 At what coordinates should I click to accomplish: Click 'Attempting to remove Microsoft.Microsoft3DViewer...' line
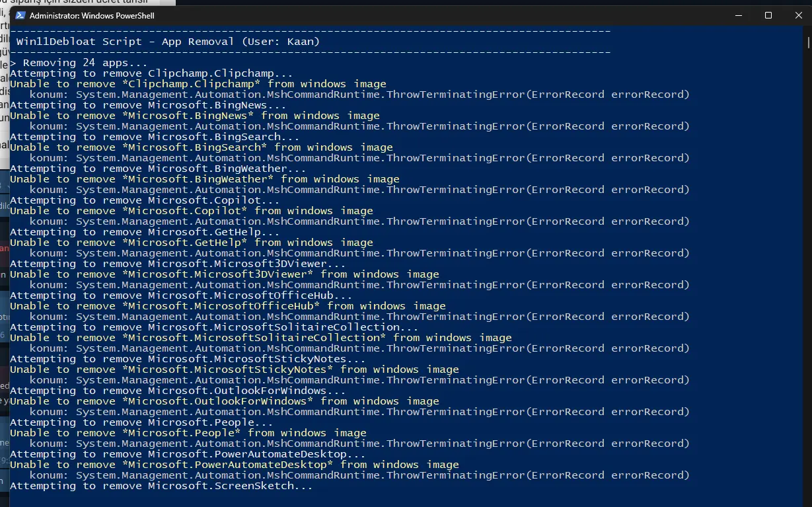click(178, 264)
